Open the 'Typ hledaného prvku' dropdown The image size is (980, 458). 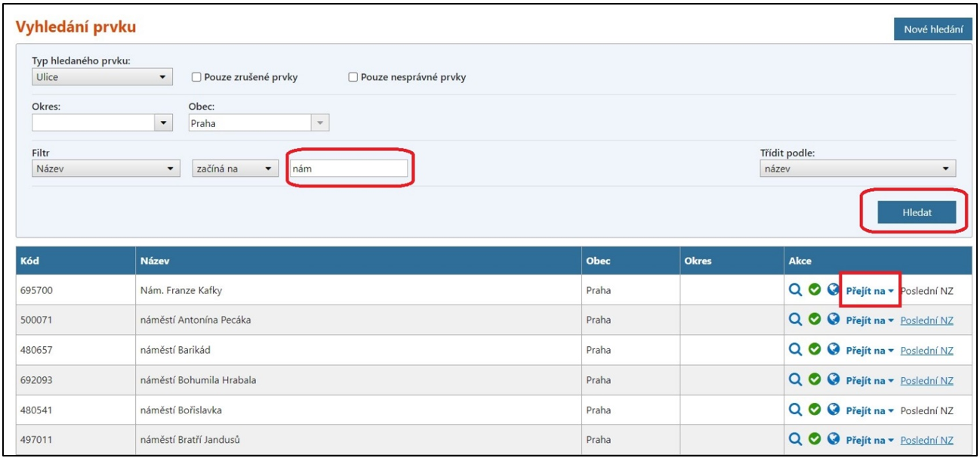pos(103,77)
